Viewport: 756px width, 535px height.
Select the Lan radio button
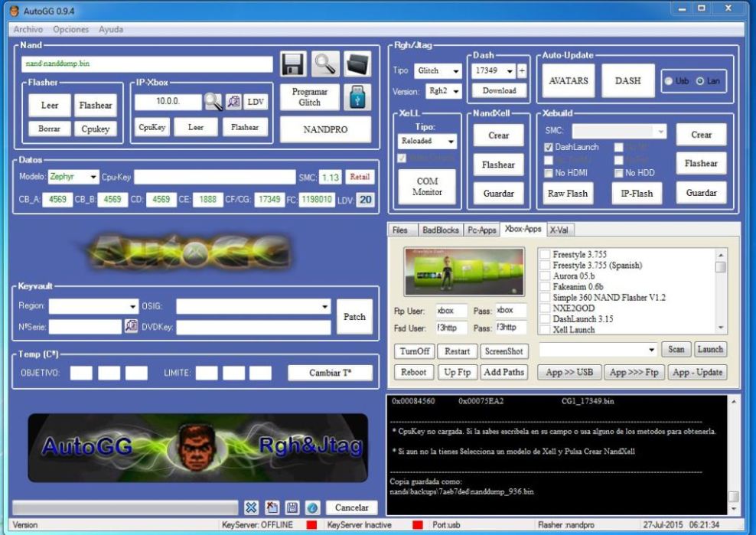pos(699,81)
